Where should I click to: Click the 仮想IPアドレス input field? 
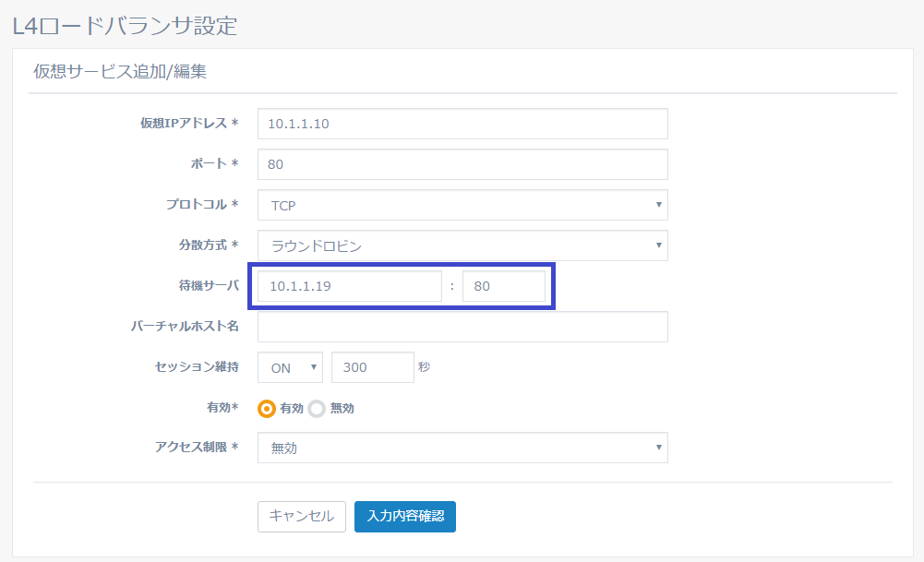pyautogui.click(x=462, y=124)
